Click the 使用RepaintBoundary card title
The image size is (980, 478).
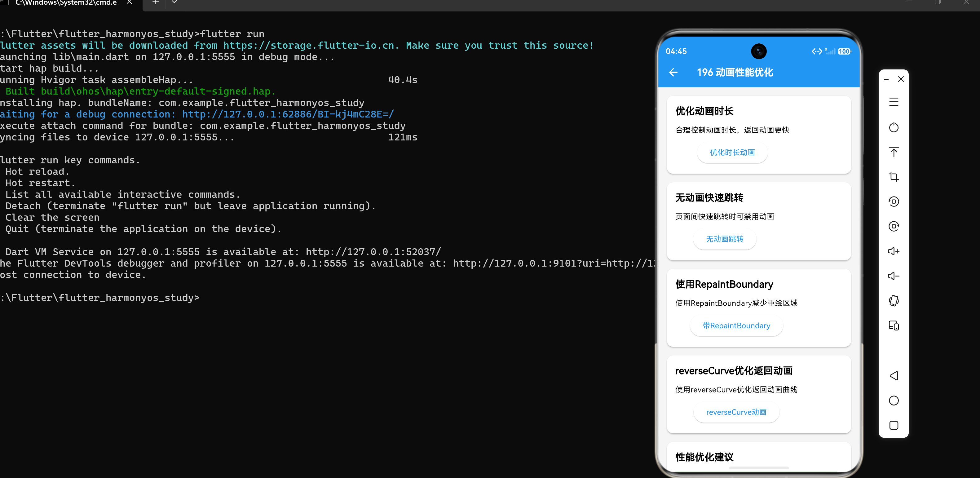point(724,284)
